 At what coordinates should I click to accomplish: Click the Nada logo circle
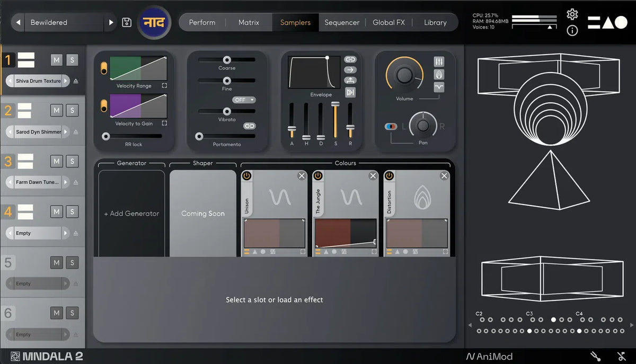pos(154,23)
